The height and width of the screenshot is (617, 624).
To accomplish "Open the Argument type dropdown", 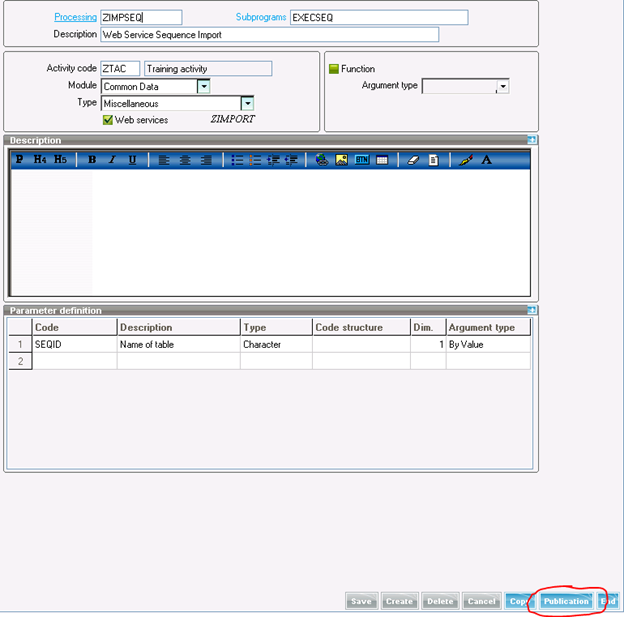I will [x=502, y=87].
